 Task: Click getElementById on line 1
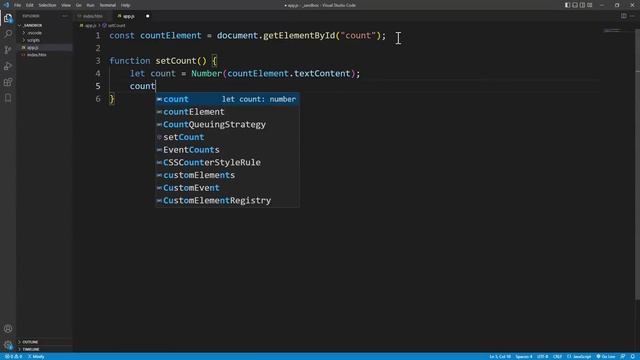pos(299,36)
